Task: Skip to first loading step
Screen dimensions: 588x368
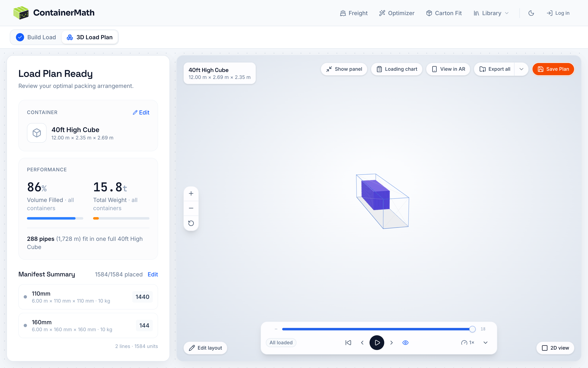Action: pyautogui.click(x=348, y=343)
